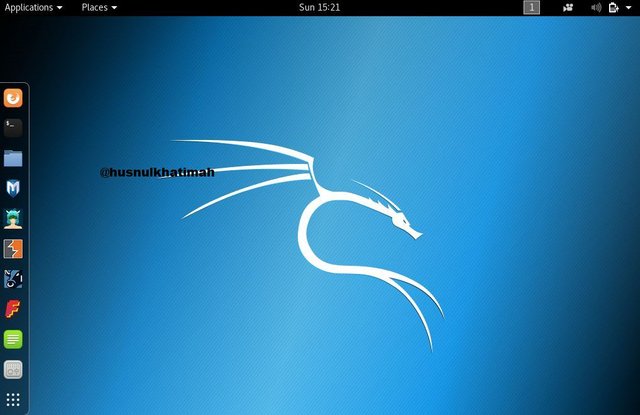Click the volume speaker icon
Viewport: 640px width, 415px height.
click(x=596, y=8)
